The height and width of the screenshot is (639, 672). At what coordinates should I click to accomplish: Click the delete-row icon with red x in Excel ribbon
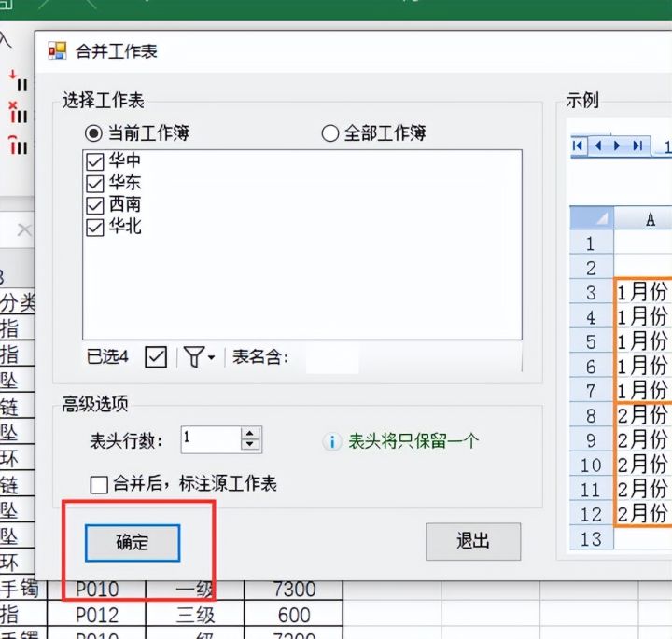19,112
